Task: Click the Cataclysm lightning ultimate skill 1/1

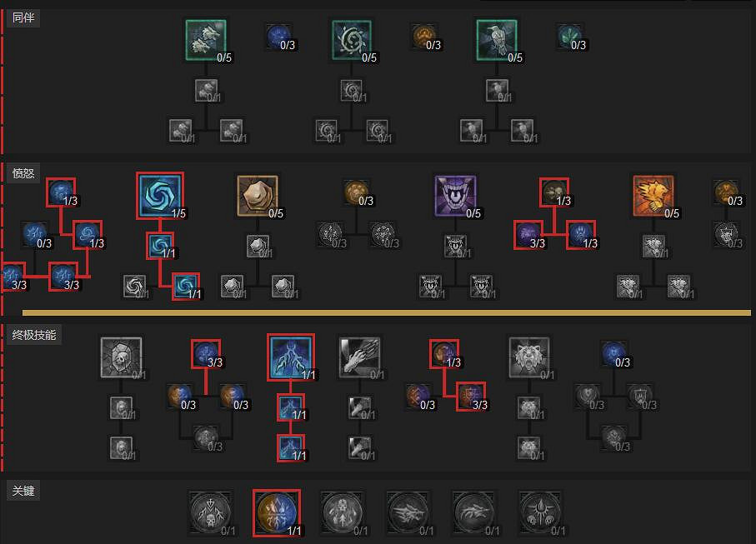Action: (x=291, y=357)
